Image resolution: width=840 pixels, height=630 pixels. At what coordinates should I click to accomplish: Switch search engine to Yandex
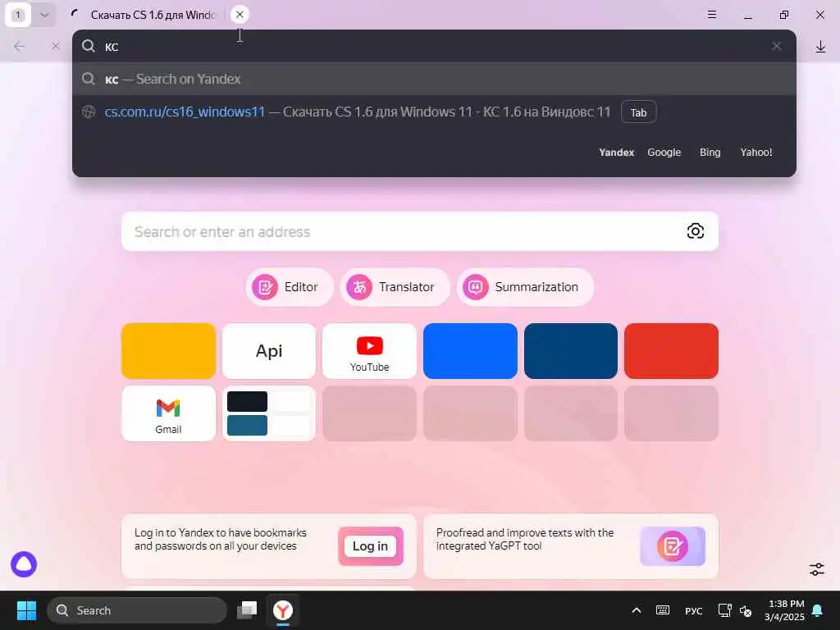pyautogui.click(x=616, y=152)
